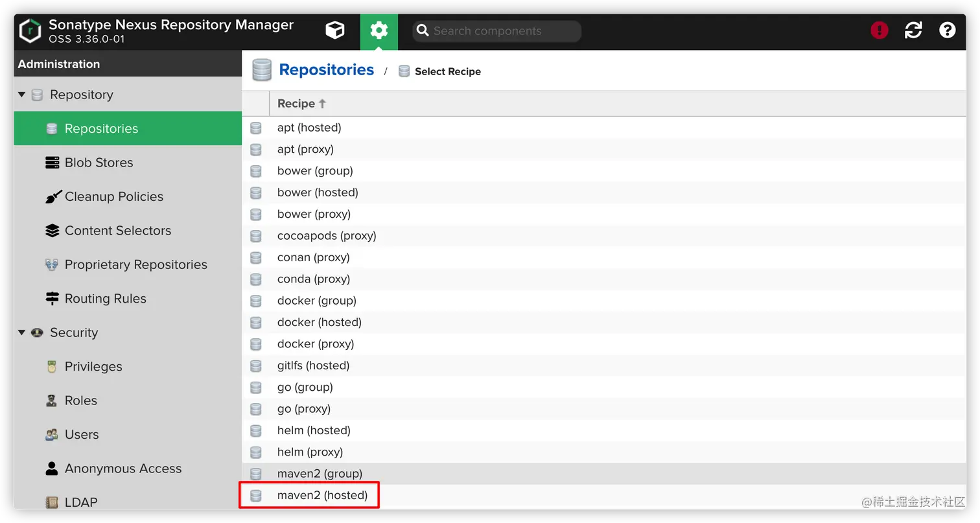980x523 pixels.
Task: Click the Blob Stores icon
Action: click(x=52, y=163)
